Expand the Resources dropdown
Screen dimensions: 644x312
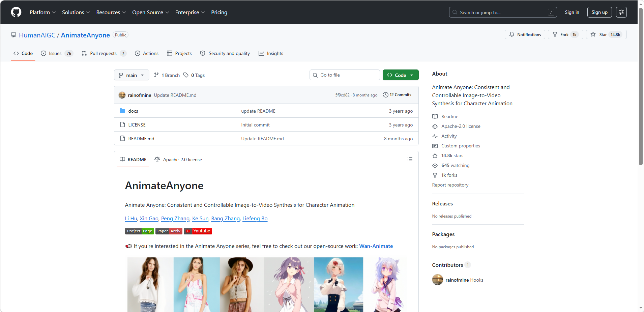[x=111, y=12]
